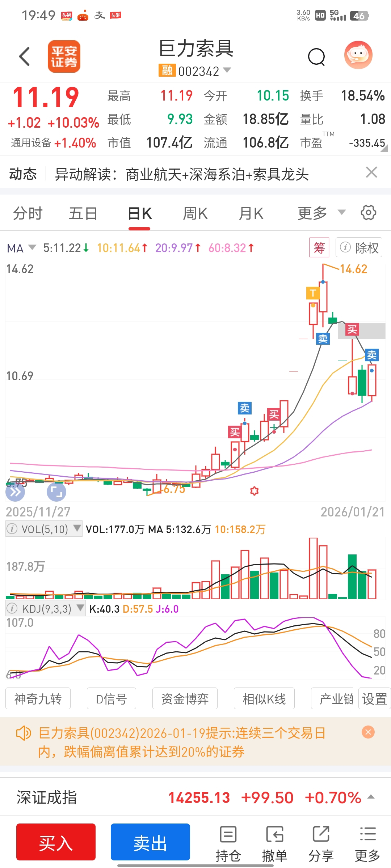The image size is (391, 868).
Task: Tap the 融 margin badge
Action: 167,71
